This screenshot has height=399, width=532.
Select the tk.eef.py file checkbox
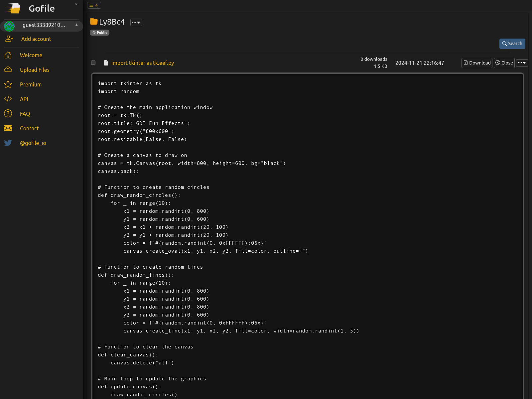coord(93,63)
